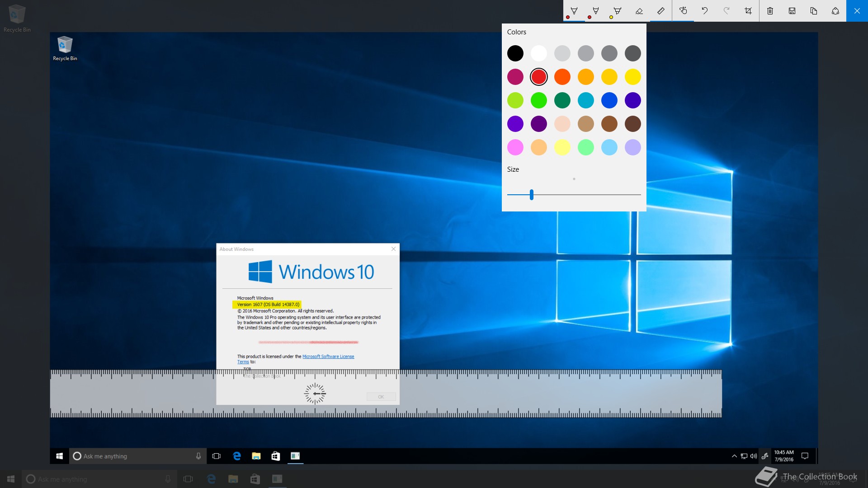Image resolution: width=868 pixels, height=488 pixels.
Task: Pick the lime green color swatch
Action: pos(515,100)
